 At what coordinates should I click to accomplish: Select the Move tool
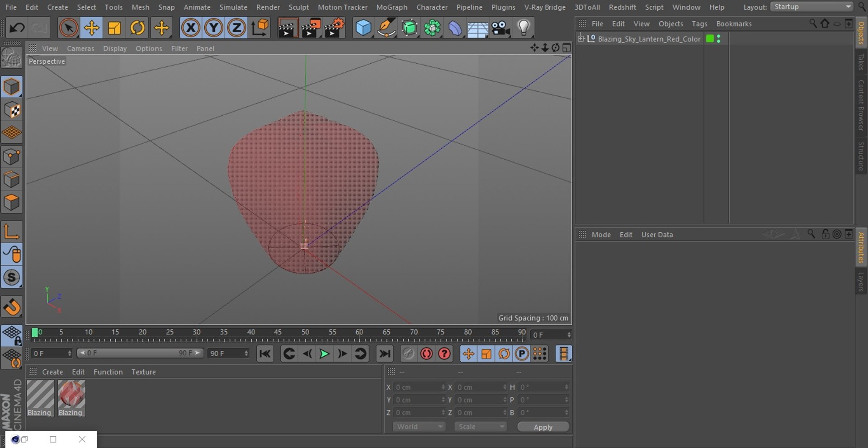tap(91, 28)
